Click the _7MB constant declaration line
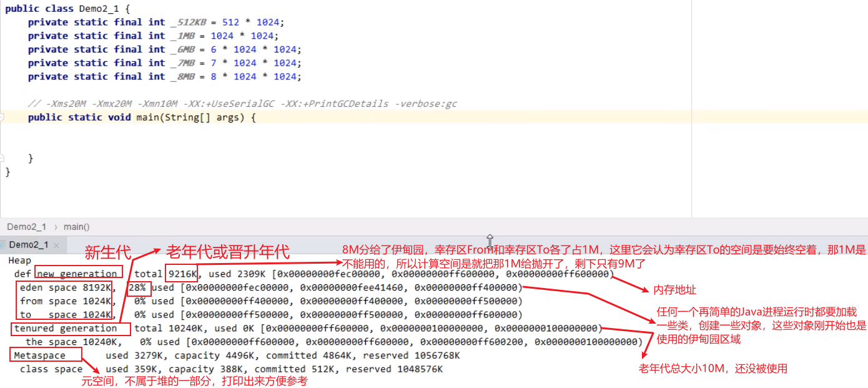 click(165, 63)
